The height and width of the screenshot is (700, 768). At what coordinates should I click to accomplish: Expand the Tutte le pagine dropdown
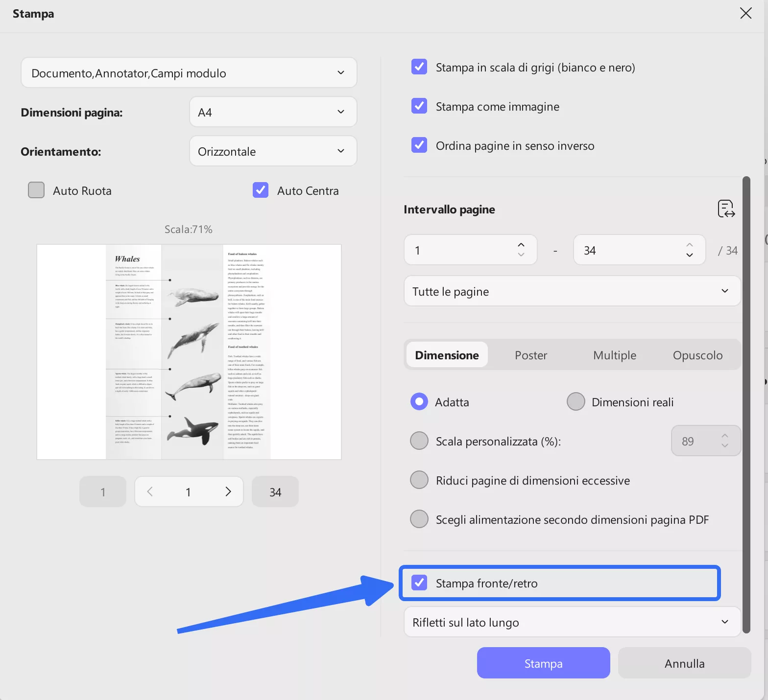pos(572,291)
